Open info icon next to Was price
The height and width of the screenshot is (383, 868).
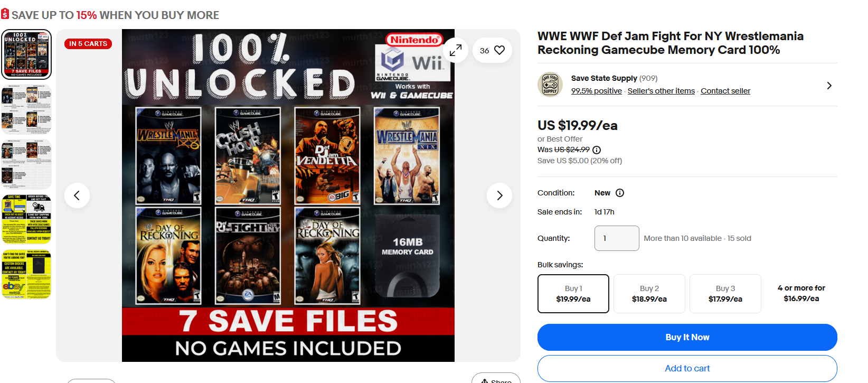597,150
